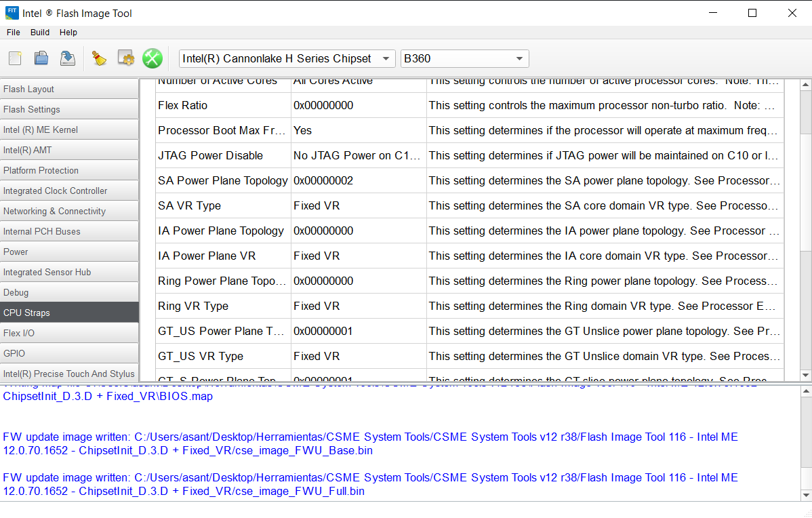Open the File menu
812x518 pixels.
click(14, 32)
